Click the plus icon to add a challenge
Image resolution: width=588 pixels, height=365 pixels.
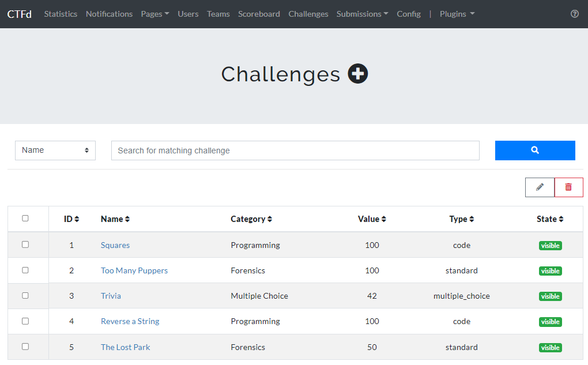pyautogui.click(x=357, y=73)
